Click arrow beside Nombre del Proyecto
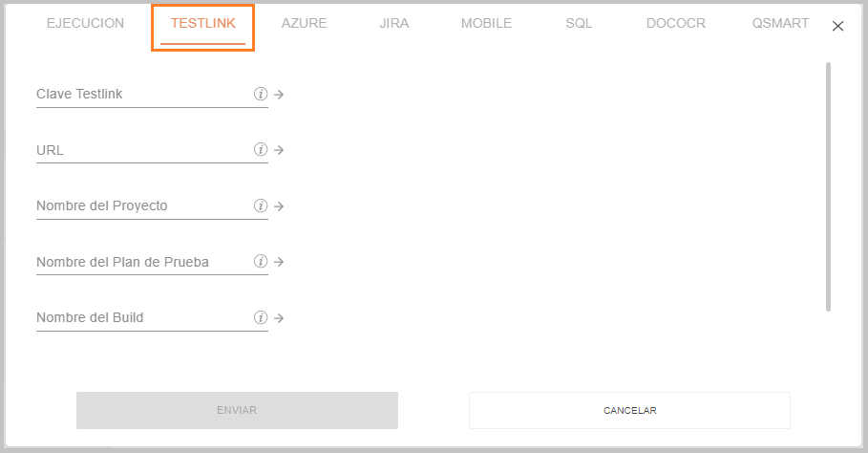 279,206
